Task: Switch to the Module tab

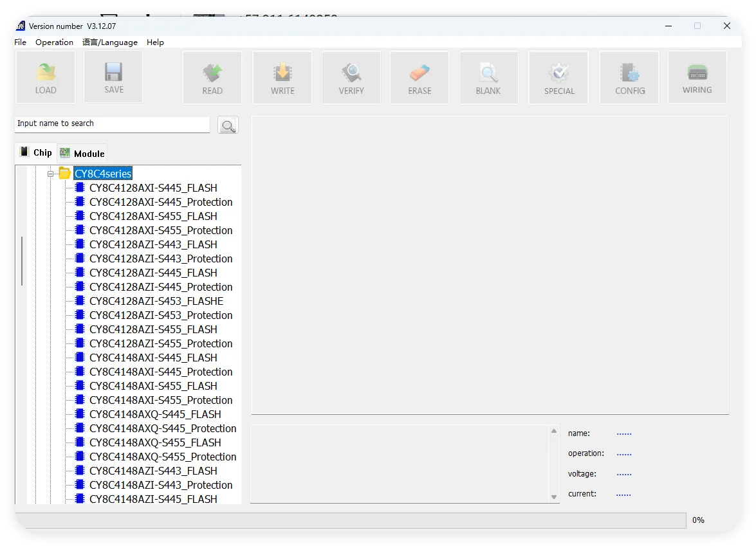Action: (x=82, y=153)
